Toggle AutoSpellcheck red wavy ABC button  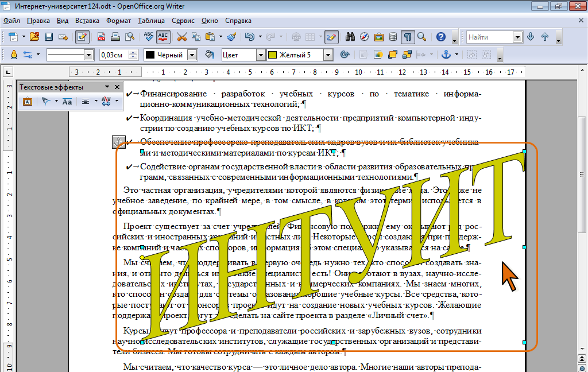(163, 37)
